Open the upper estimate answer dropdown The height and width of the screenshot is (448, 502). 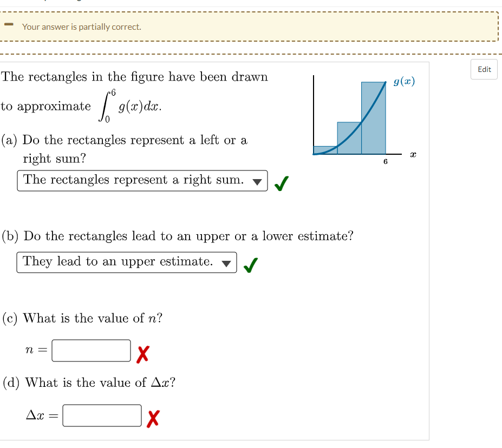127,262
